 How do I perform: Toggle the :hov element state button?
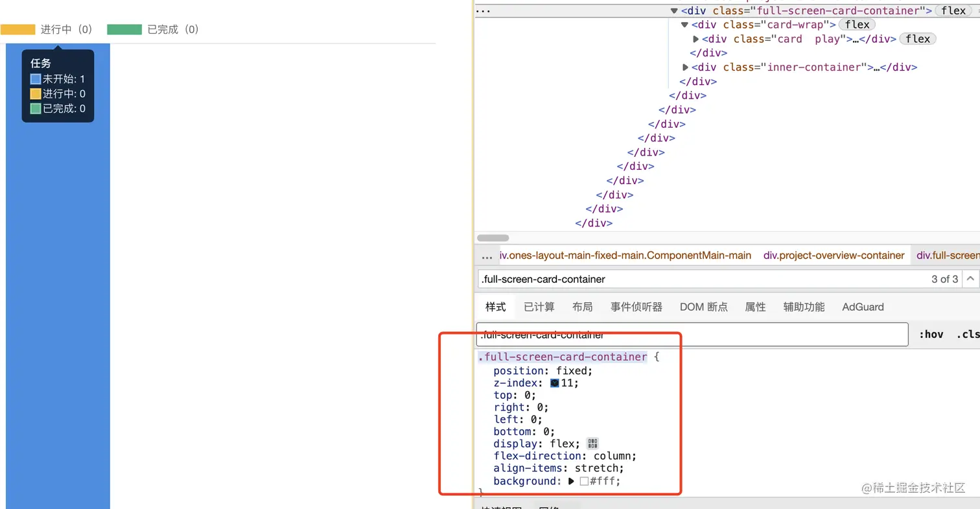point(931,335)
